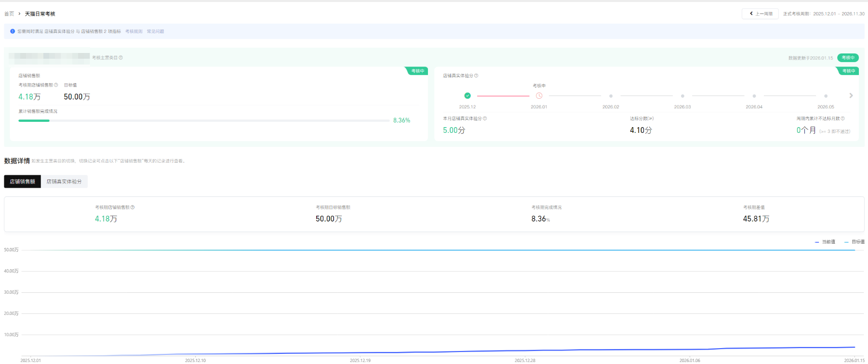Click the red clock icon for 2026.01

tap(539, 96)
